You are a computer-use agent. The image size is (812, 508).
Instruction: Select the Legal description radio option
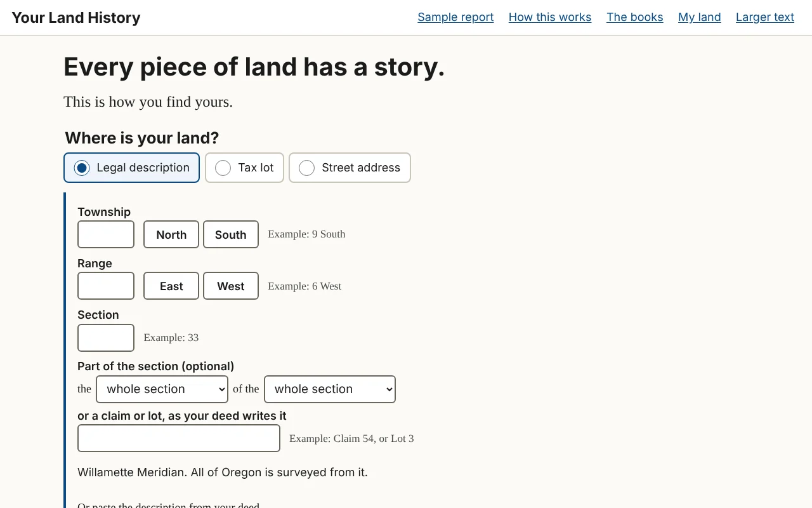click(x=131, y=168)
